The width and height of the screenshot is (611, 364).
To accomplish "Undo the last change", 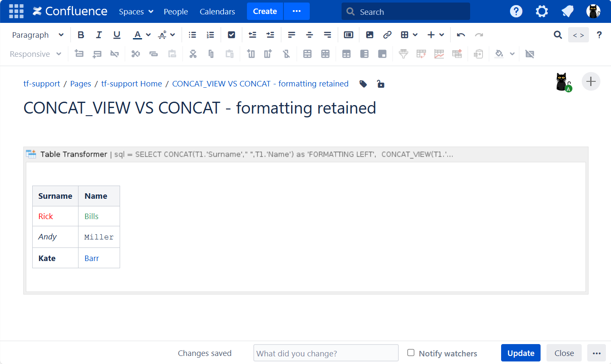I will 461,35.
